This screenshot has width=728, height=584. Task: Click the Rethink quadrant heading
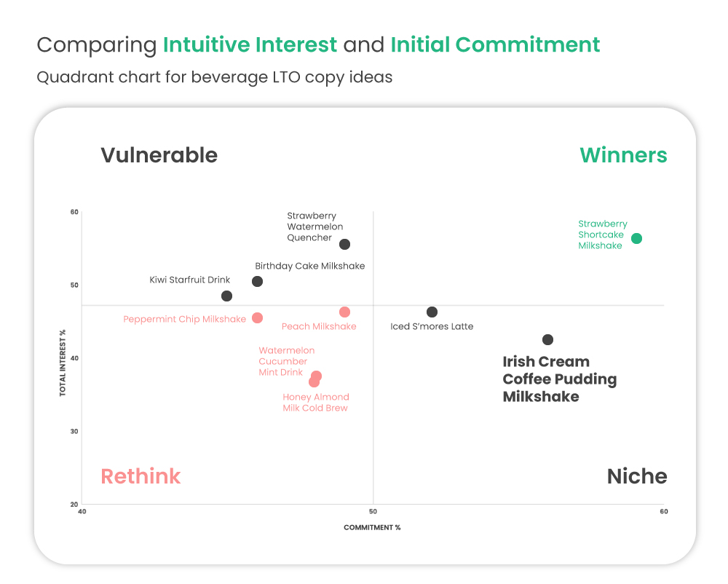point(141,476)
